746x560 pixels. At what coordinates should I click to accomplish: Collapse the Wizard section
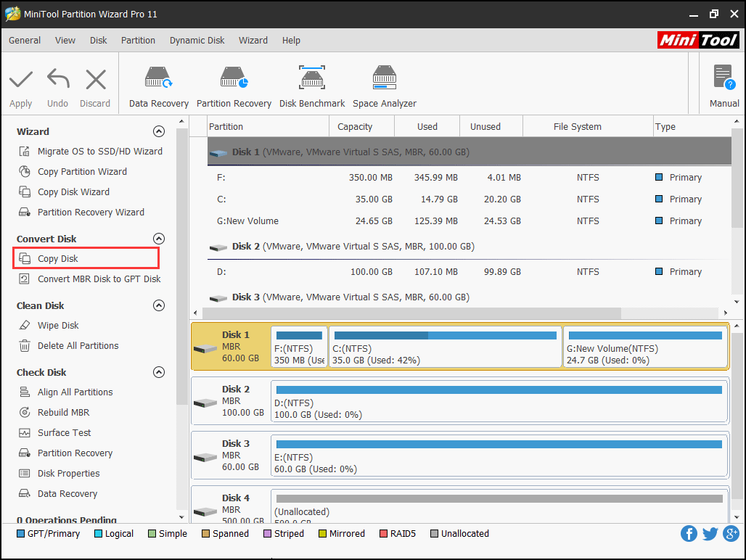[159, 131]
